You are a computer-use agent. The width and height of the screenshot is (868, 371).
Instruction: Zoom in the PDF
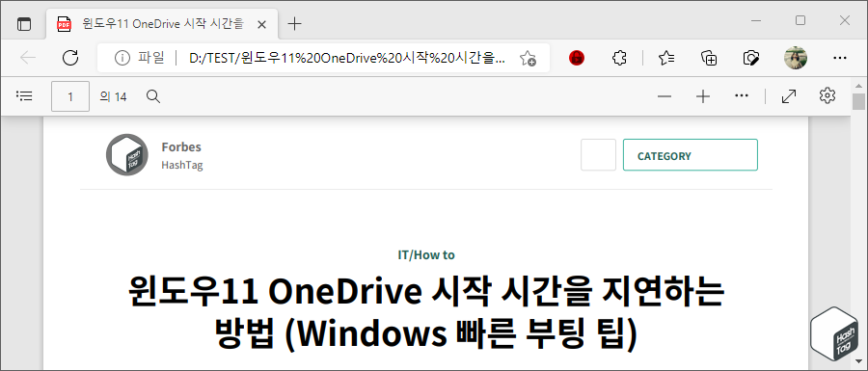coord(703,96)
